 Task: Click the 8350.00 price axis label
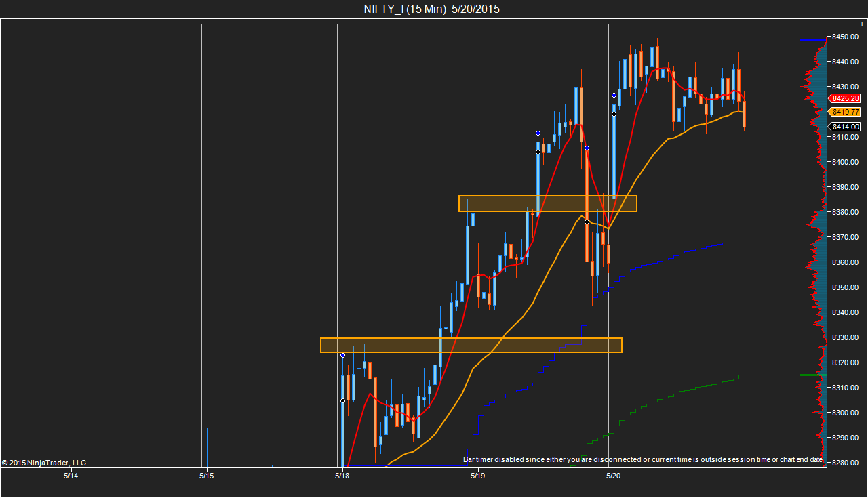click(846, 287)
